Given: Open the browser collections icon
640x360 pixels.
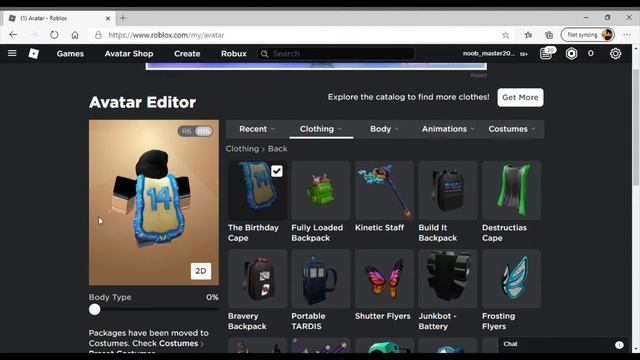Looking at the screenshot, I should [x=549, y=35].
